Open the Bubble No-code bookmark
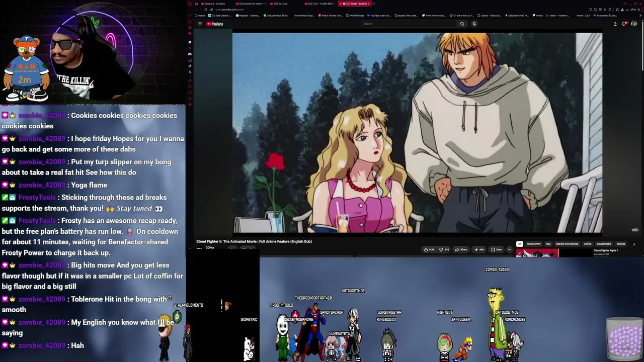 [407, 16]
